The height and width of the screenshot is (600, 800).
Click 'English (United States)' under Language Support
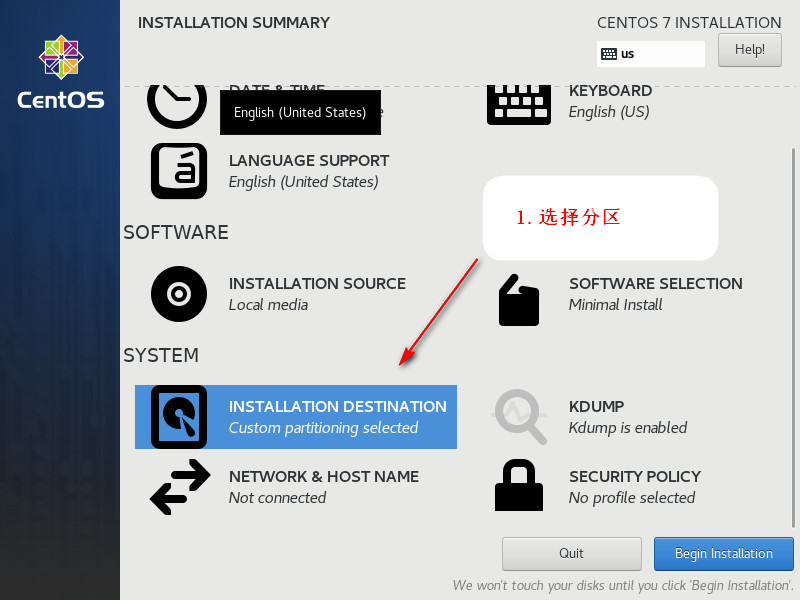pyautogui.click(x=303, y=182)
